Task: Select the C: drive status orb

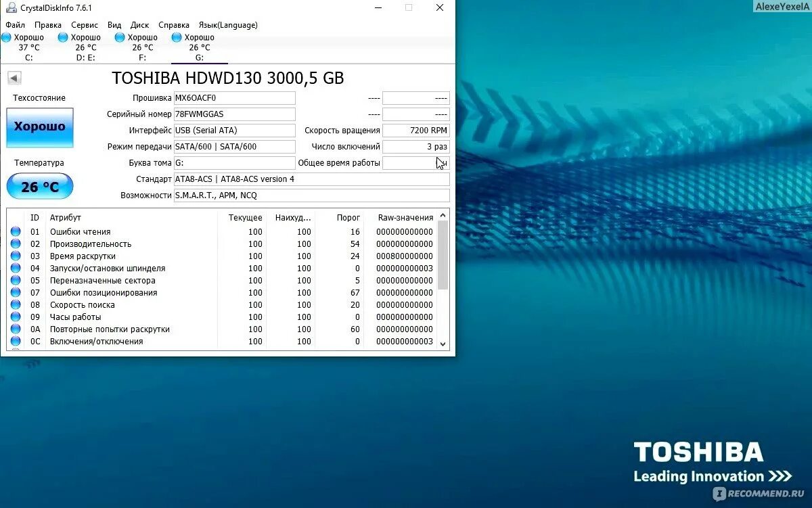Action: point(6,37)
